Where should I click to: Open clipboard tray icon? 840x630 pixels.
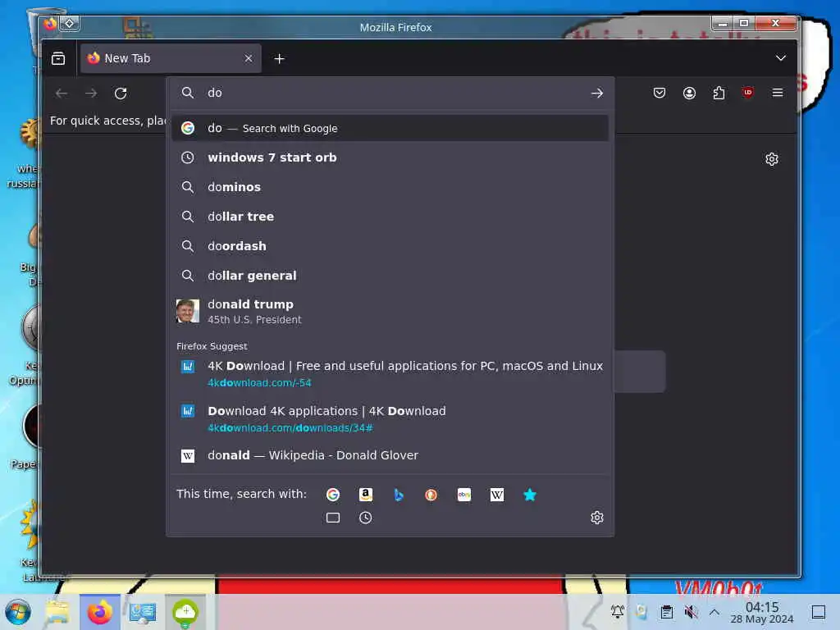click(666, 611)
